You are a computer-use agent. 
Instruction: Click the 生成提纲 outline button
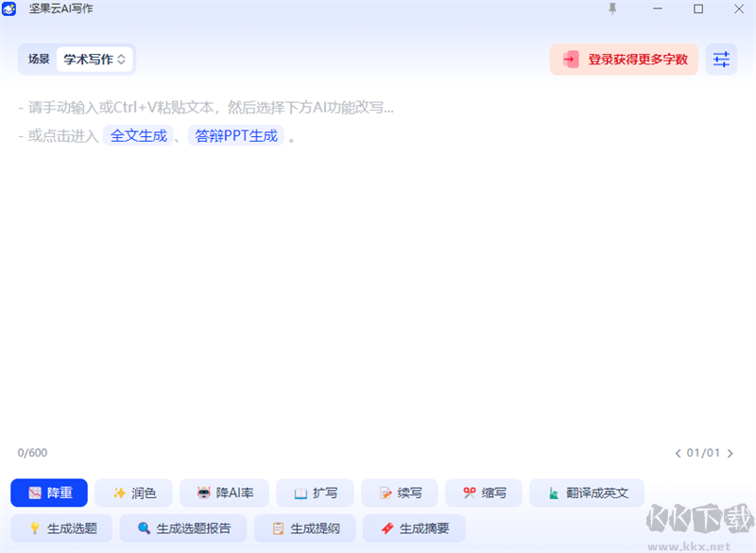click(x=304, y=528)
